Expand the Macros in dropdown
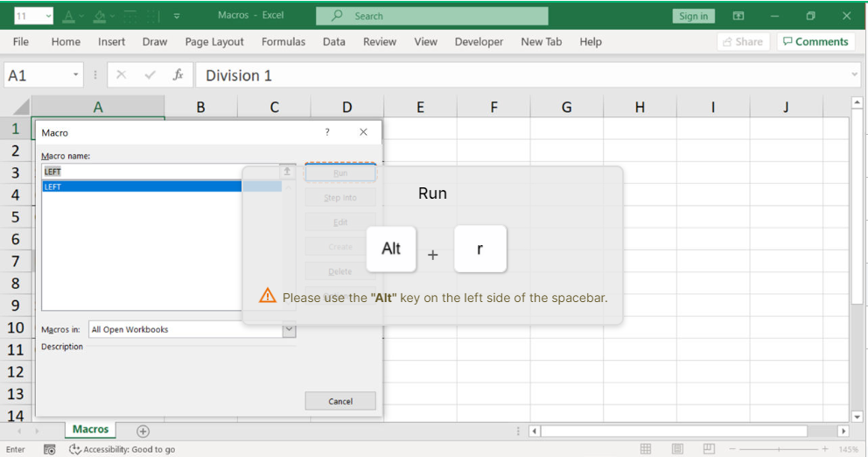This screenshot has width=868, height=457. (289, 329)
